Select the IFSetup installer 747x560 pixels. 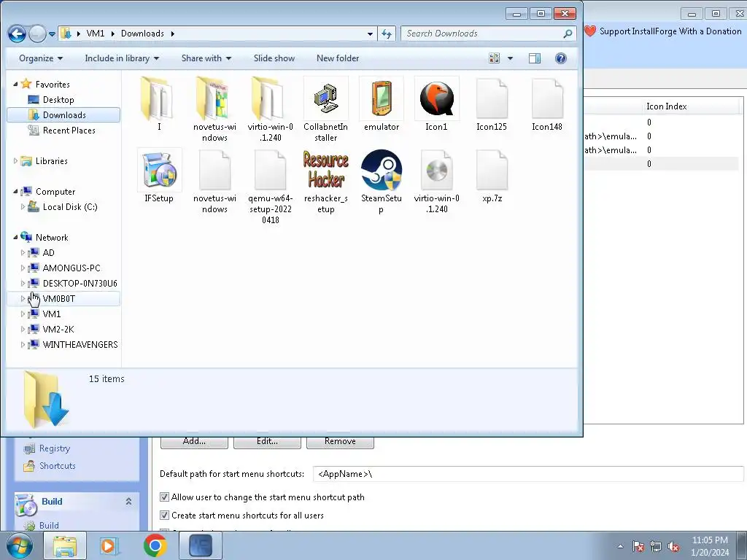click(159, 176)
